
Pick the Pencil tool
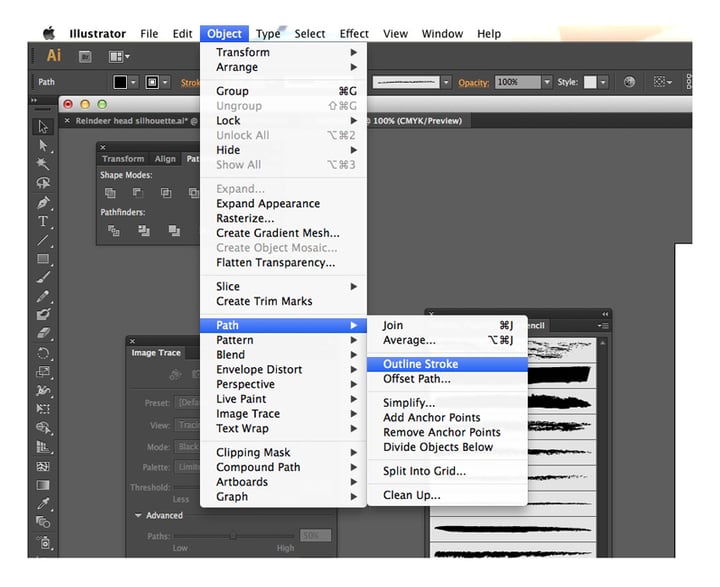43,296
